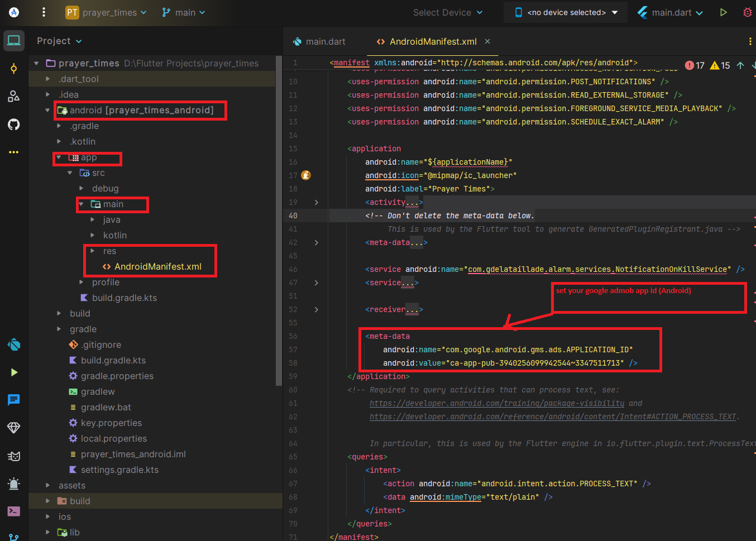The height and width of the screenshot is (541, 756).
Task: Toggle the Project tool window monitor icon
Action: (13, 40)
